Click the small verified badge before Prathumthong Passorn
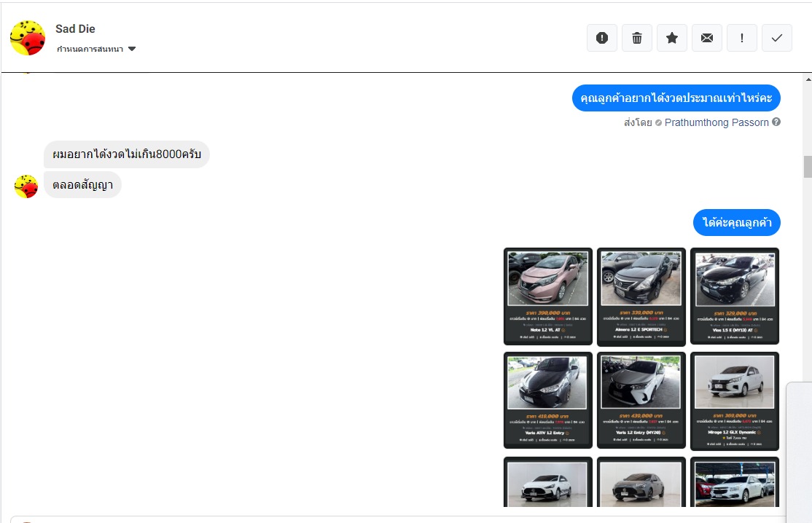Viewport: 812px width, 523px height. pos(658,122)
